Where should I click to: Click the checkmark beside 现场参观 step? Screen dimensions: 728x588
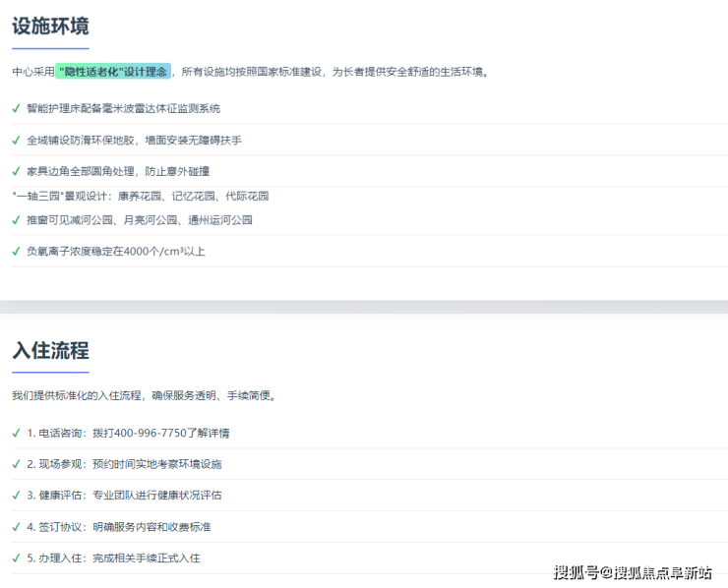[x=16, y=464]
